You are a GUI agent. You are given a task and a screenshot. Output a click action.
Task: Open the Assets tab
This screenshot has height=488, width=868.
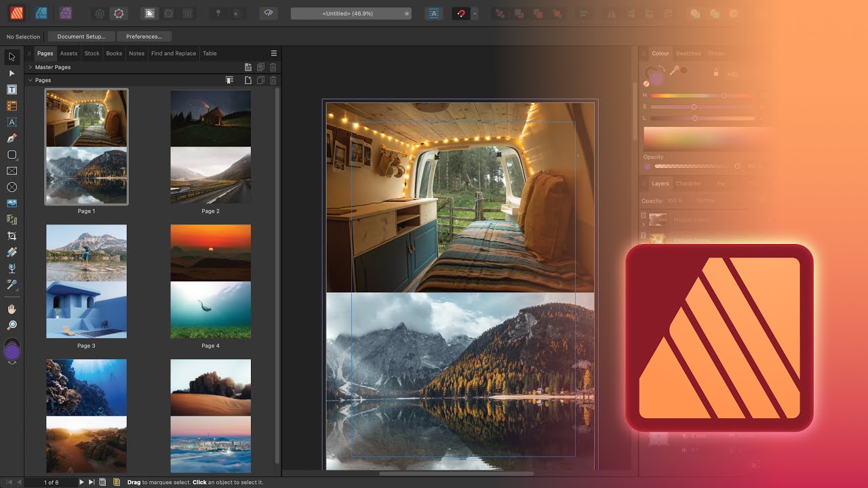pyautogui.click(x=69, y=54)
